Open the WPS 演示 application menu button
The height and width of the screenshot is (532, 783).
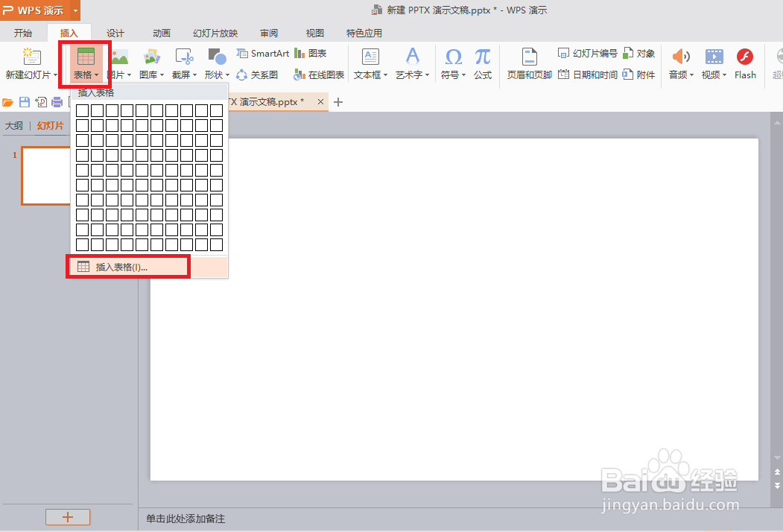(x=40, y=10)
